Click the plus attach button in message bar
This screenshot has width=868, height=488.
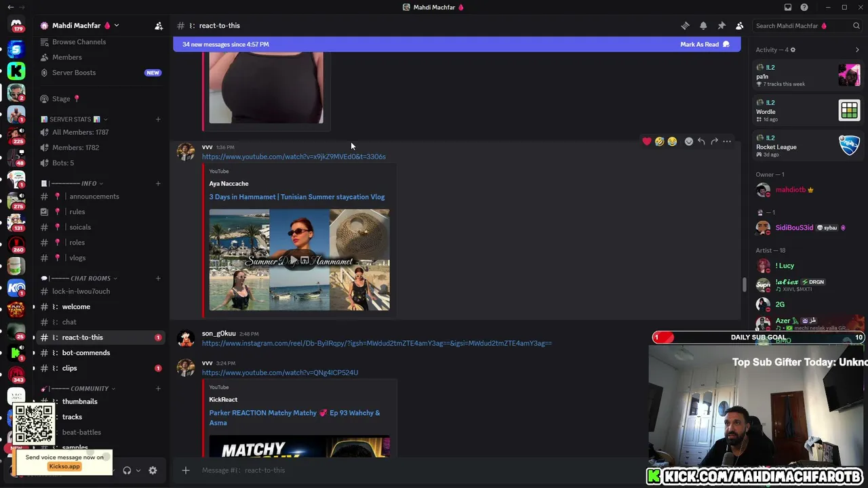(x=185, y=470)
